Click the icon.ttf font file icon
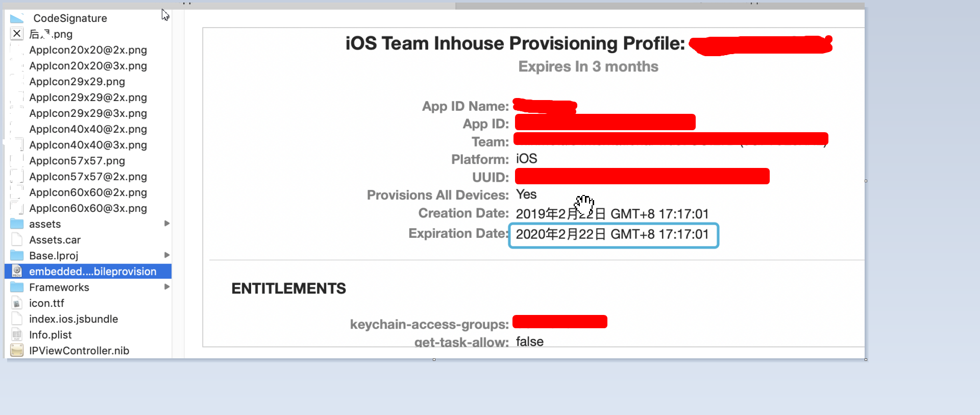 (17, 303)
